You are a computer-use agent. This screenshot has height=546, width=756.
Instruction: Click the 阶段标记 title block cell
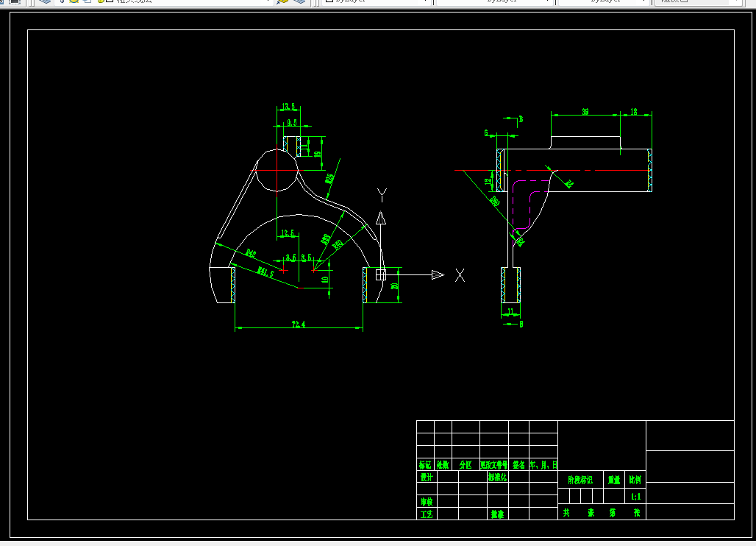580,480
